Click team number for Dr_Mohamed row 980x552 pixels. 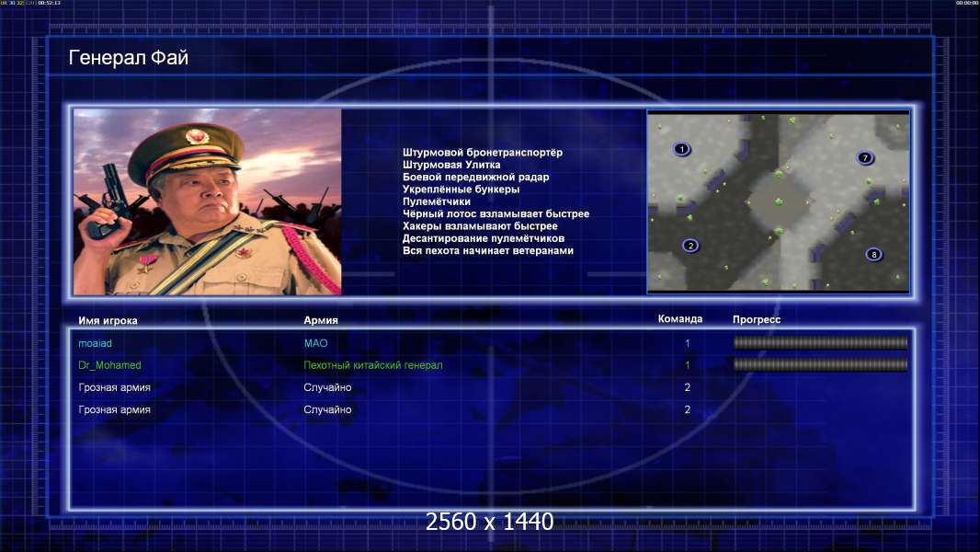[688, 365]
